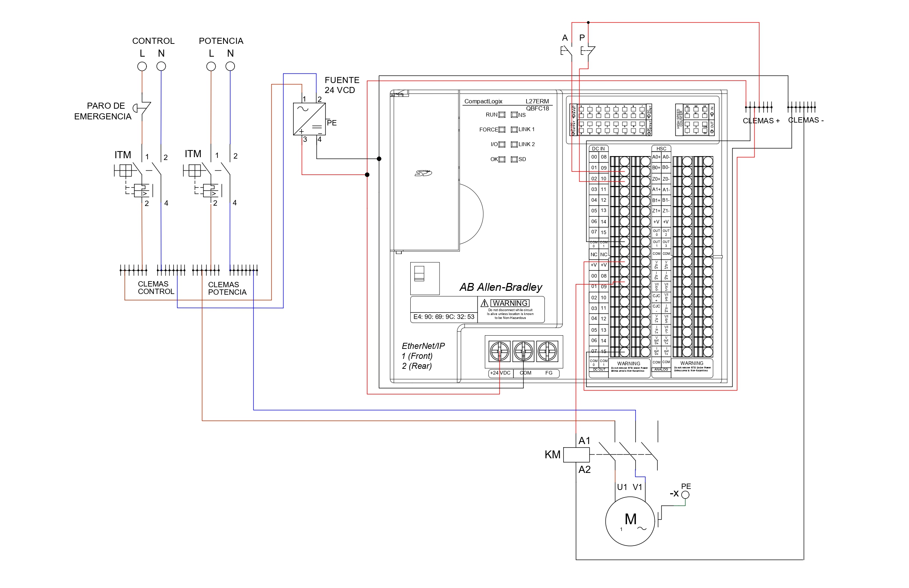
Task: Select the emergency stop switch symbol
Action: click(142, 108)
